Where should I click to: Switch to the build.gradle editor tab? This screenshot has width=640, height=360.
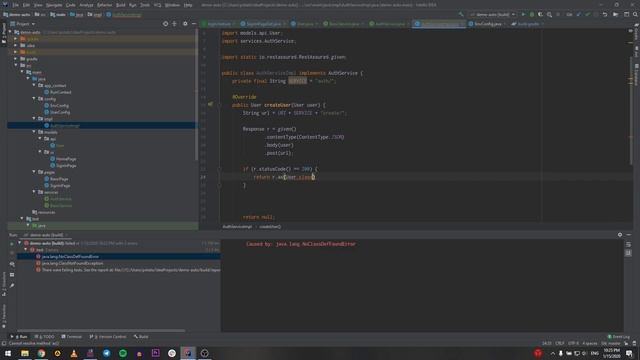527,24
